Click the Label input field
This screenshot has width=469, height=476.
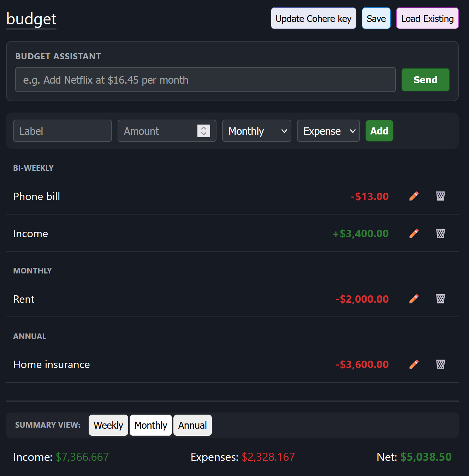63,131
